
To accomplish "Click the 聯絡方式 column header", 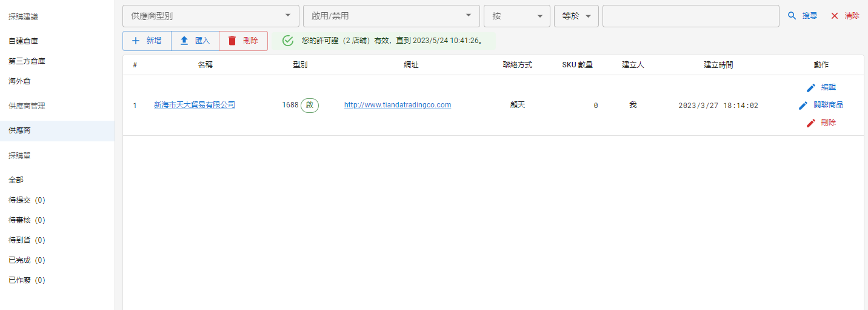I will [x=518, y=65].
